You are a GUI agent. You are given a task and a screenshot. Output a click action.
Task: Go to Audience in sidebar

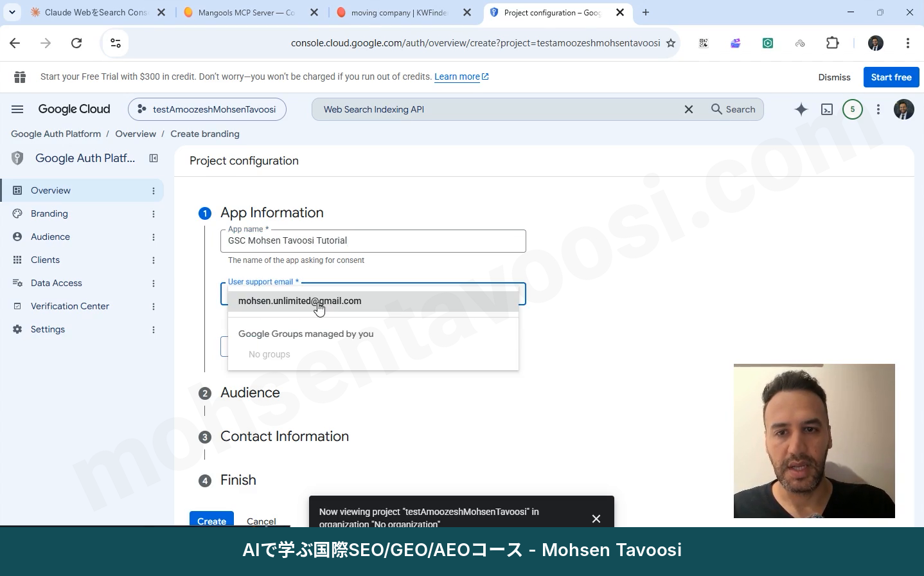click(50, 237)
